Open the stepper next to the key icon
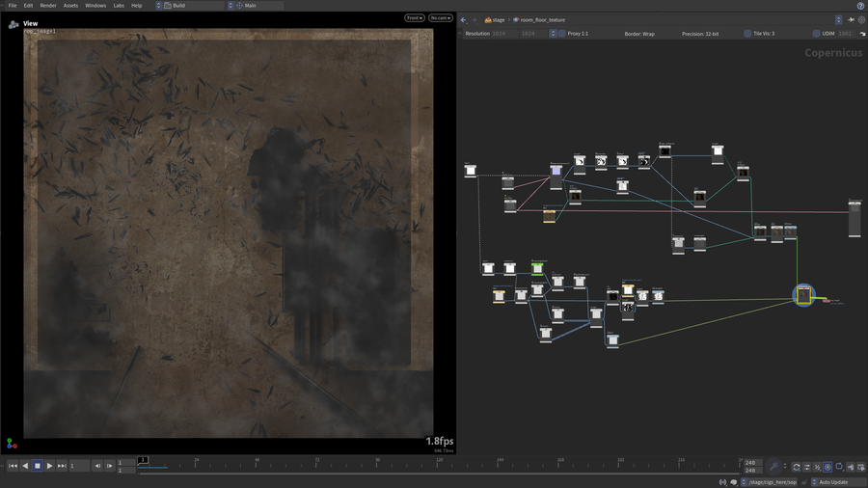868x488 pixels. coord(785,467)
